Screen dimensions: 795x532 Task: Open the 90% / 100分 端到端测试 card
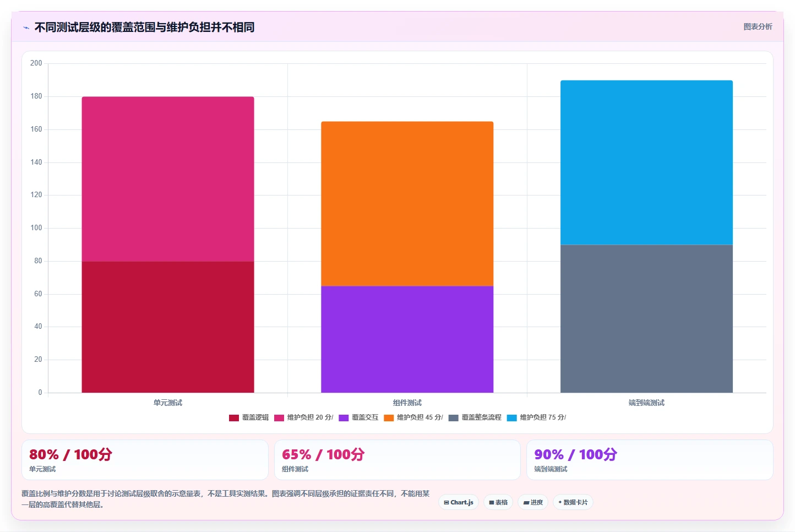(650, 460)
